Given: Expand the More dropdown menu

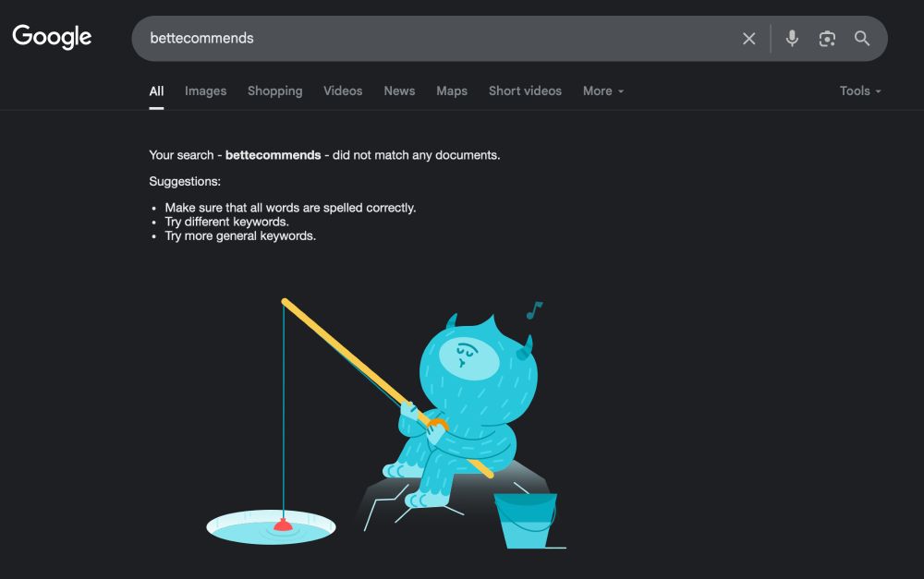Looking at the screenshot, I should coord(603,91).
